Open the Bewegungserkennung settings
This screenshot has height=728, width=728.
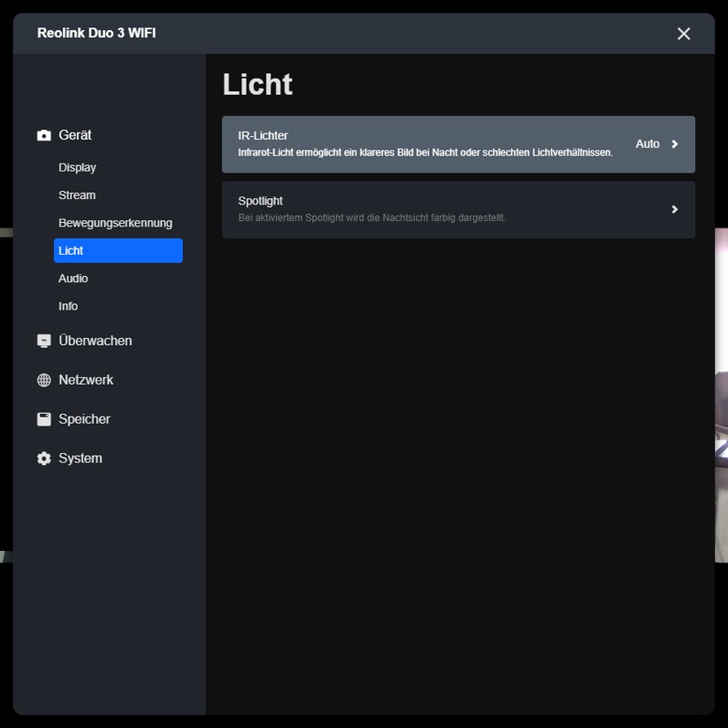pos(115,223)
